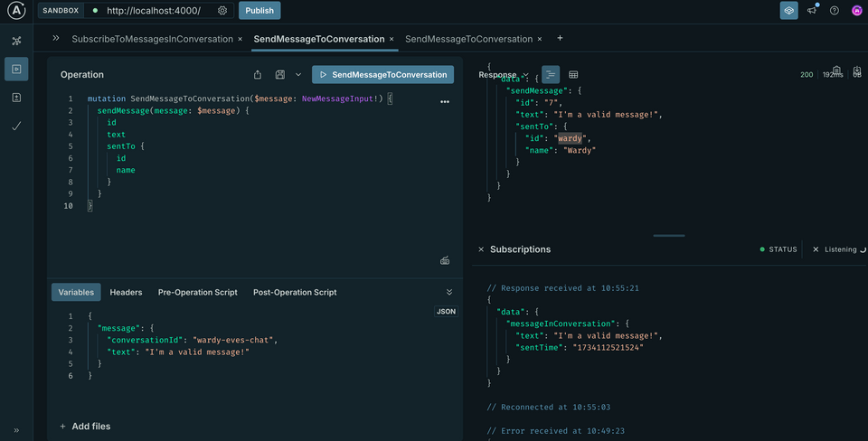Switch response to JSON view
The width and height of the screenshot is (868, 441).
[x=551, y=75]
